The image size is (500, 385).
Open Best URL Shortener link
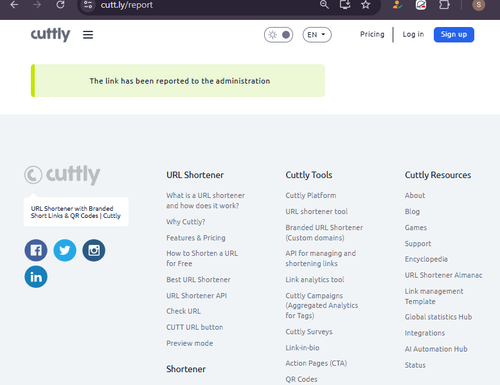point(198,279)
